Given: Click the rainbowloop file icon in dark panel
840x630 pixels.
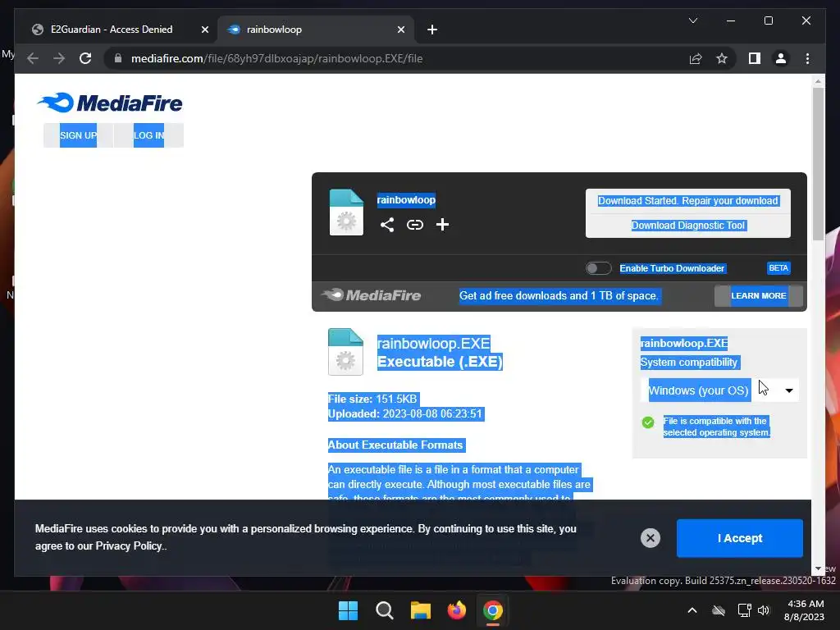Looking at the screenshot, I should (346, 212).
